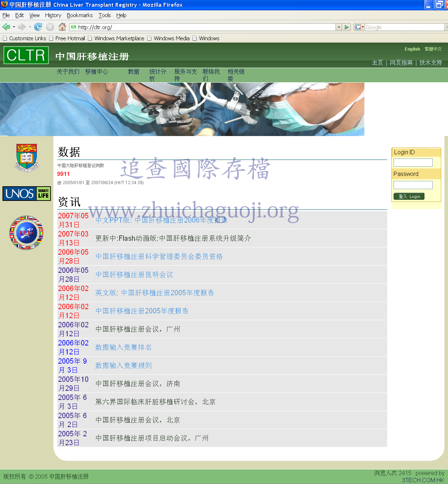Click the Login ID text field
The height and width of the screenshot is (484, 448).
[413, 163]
